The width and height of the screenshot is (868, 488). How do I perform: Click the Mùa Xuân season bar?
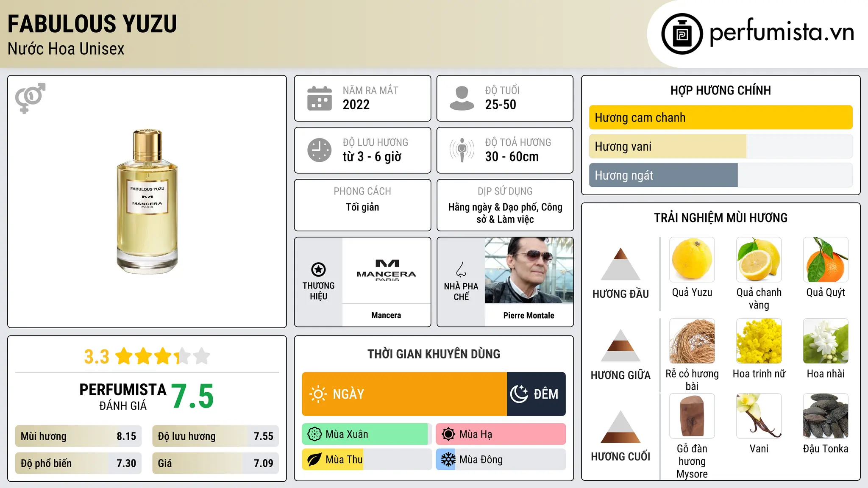367,434
